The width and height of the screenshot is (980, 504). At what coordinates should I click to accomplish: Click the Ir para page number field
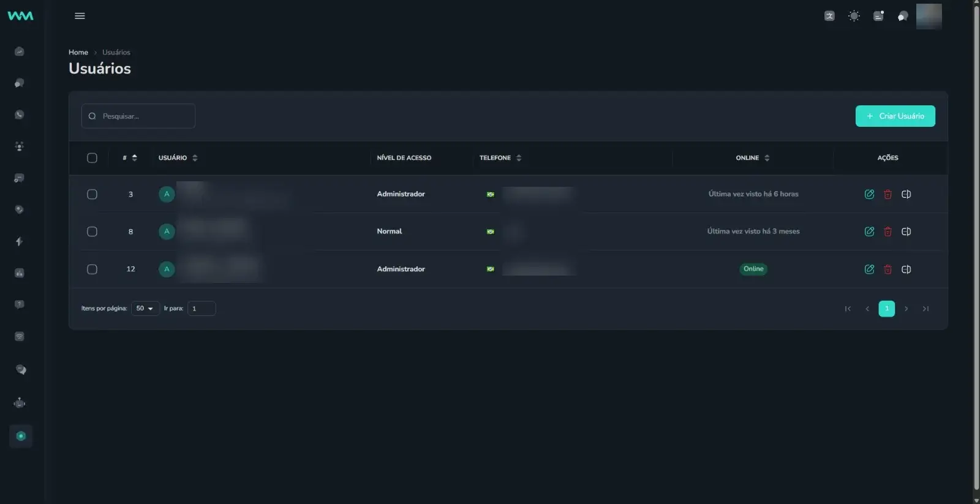tap(202, 309)
